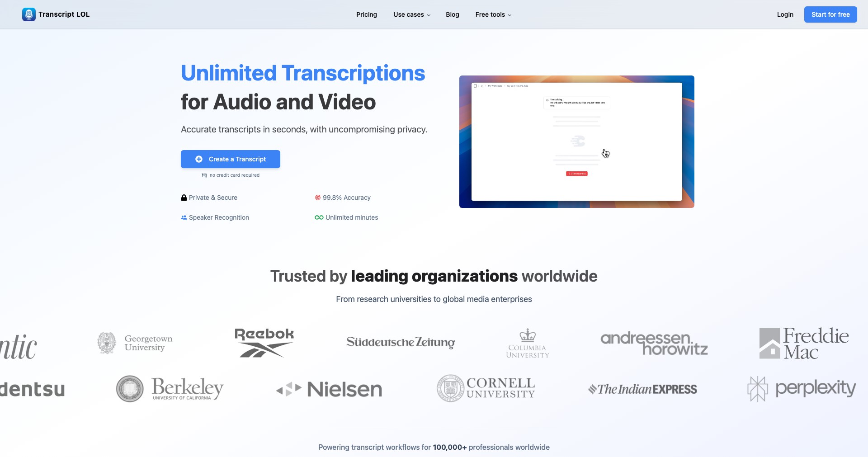Expand the Free tools dropdown
The image size is (868, 457).
(x=493, y=14)
